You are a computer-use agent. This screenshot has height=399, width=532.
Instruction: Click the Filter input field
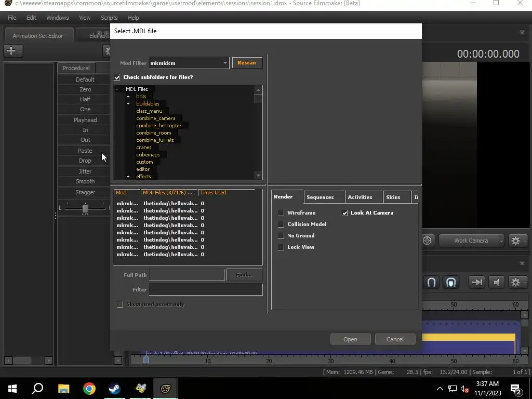click(206, 289)
